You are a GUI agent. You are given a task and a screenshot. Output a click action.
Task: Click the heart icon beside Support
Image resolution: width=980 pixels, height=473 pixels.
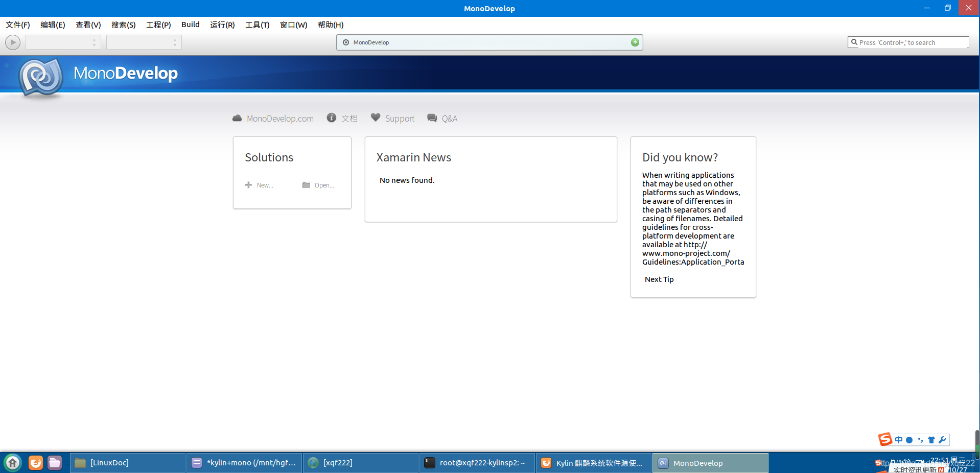376,117
